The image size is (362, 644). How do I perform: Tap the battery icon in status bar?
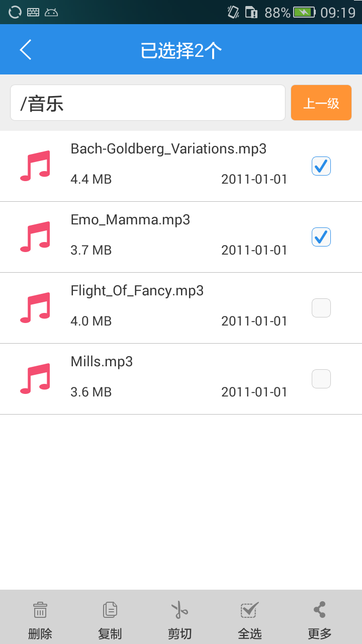coord(304,12)
